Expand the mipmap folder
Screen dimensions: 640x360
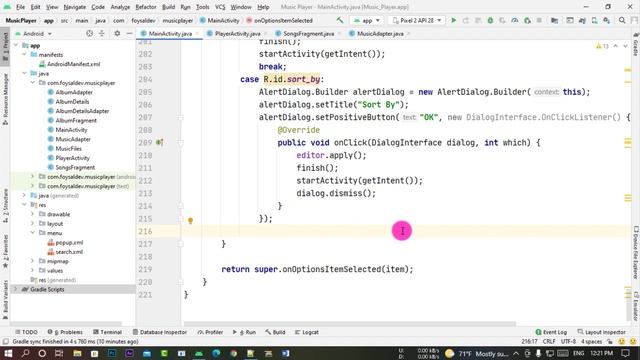[x=33, y=261]
